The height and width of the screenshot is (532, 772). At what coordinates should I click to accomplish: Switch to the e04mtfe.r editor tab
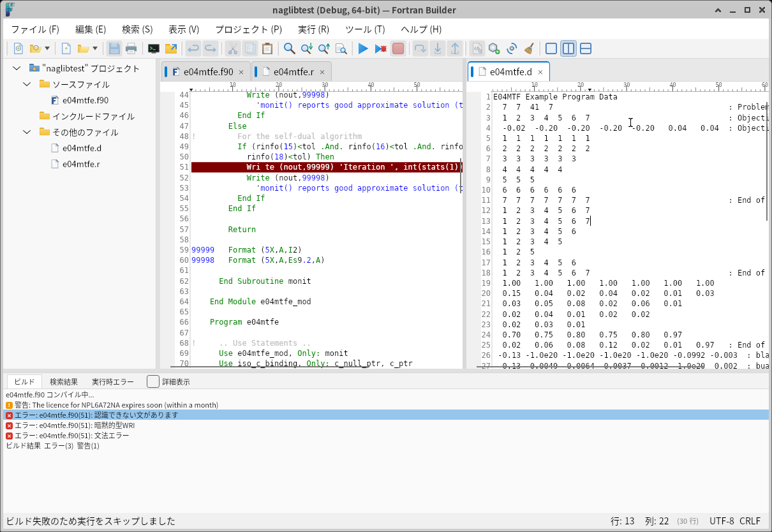pos(292,71)
